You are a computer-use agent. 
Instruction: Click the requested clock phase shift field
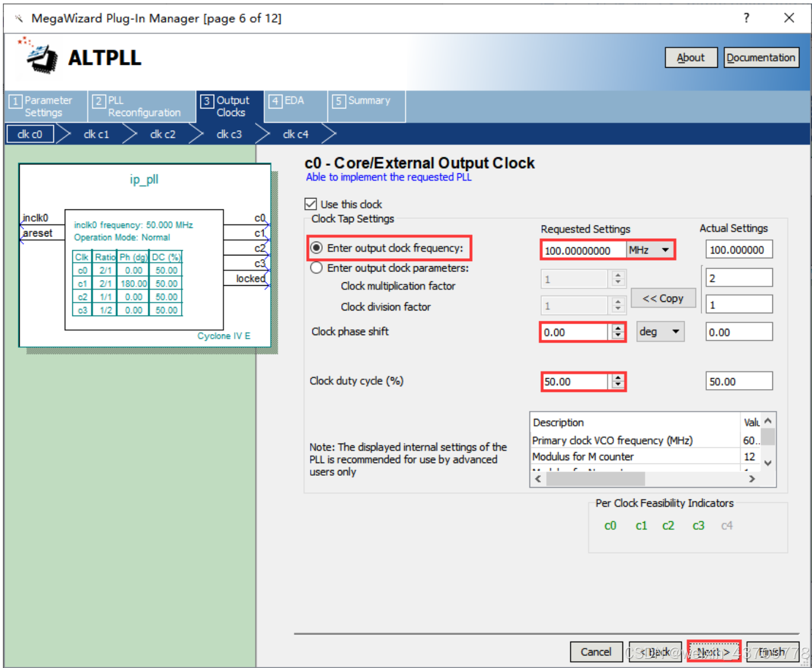click(575, 332)
